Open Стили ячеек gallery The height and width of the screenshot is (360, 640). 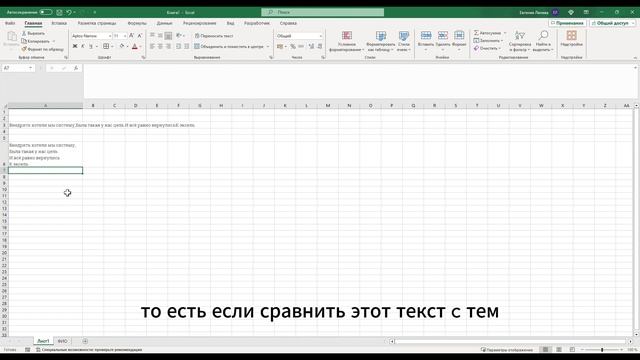[404, 41]
